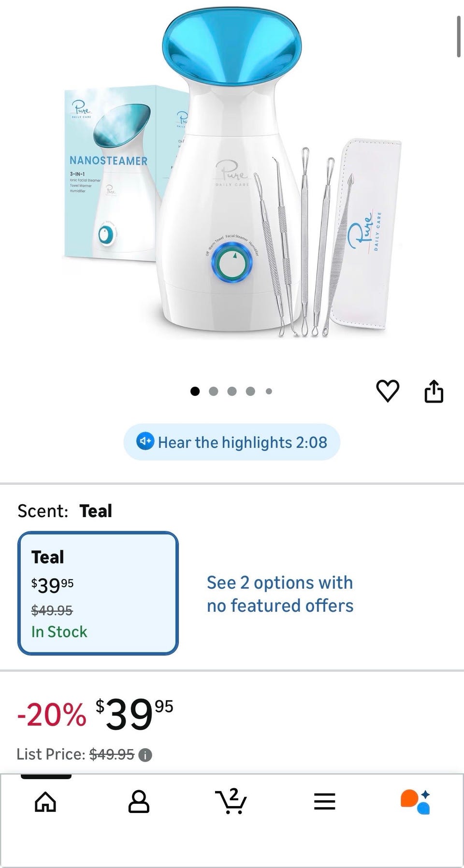Open the account profile icon
464x868 pixels.
point(139,802)
